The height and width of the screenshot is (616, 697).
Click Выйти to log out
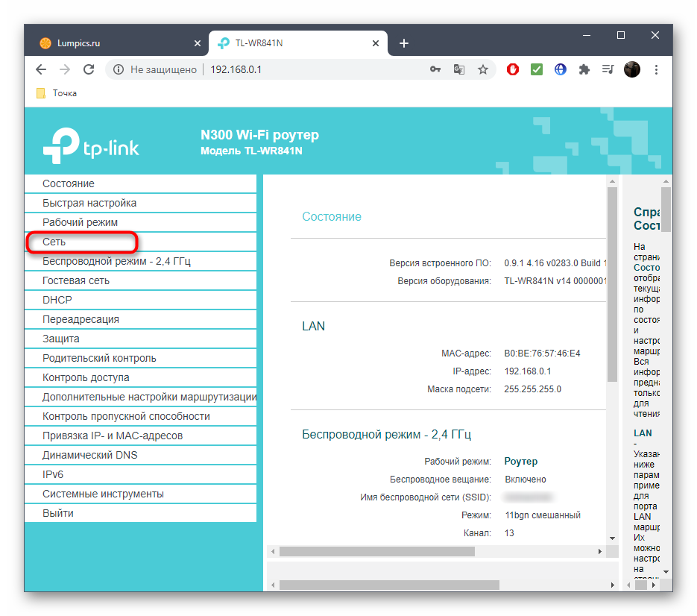(x=140, y=513)
